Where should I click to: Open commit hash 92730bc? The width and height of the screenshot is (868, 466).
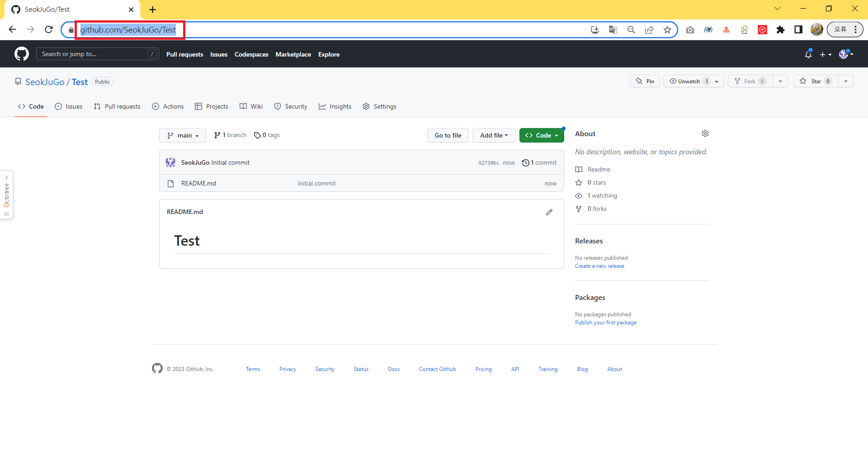click(489, 163)
